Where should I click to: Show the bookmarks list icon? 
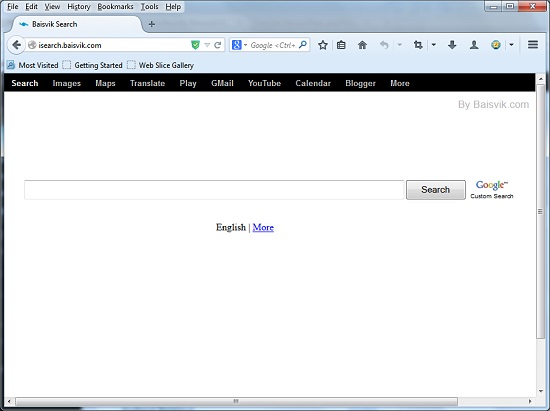(x=341, y=45)
